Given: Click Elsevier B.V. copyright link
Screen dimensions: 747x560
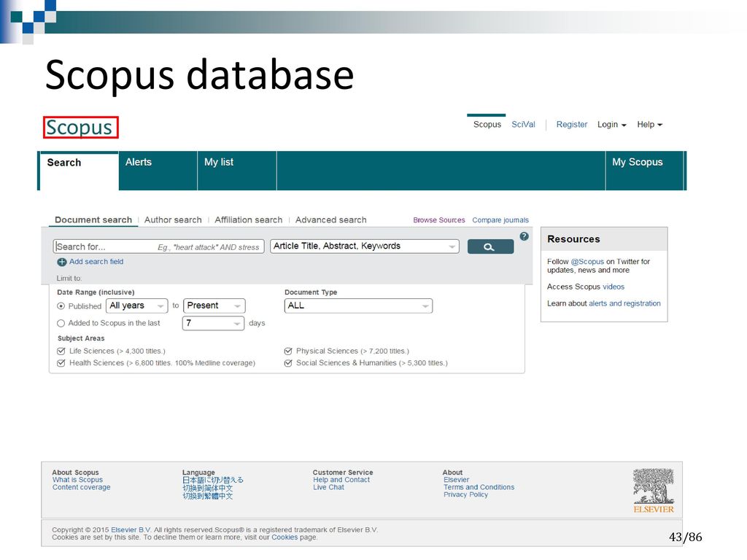Looking at the screenshot, I should [x=131, y=529].
